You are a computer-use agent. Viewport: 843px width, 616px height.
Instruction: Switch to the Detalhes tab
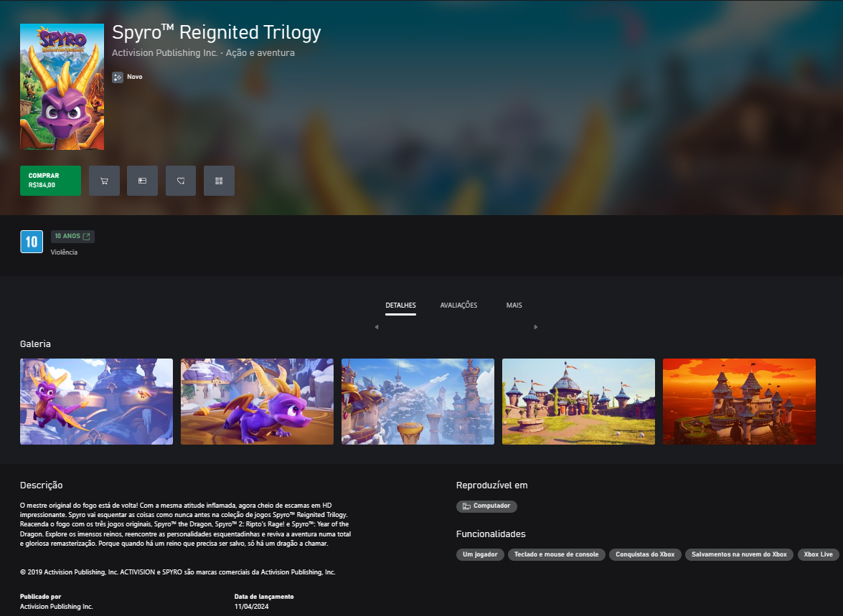(400, 305)
